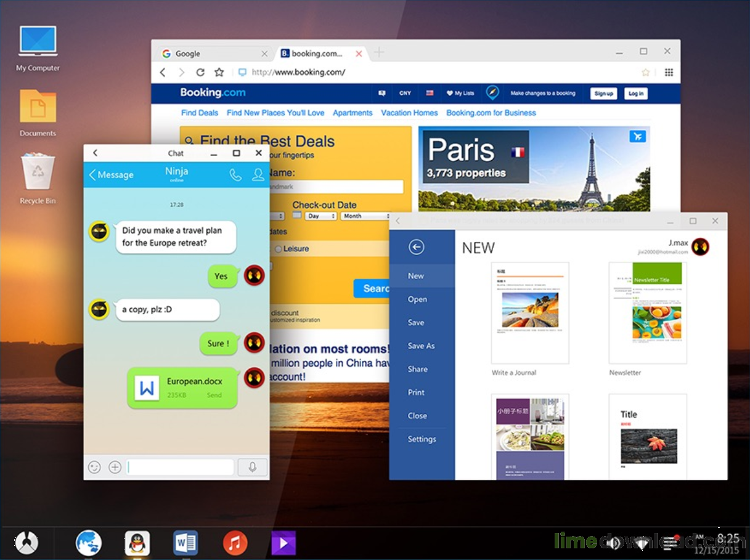The height and width of the screenshot is (560, 750).
Task: Click the browser apps grid icon
Action: 669,72
